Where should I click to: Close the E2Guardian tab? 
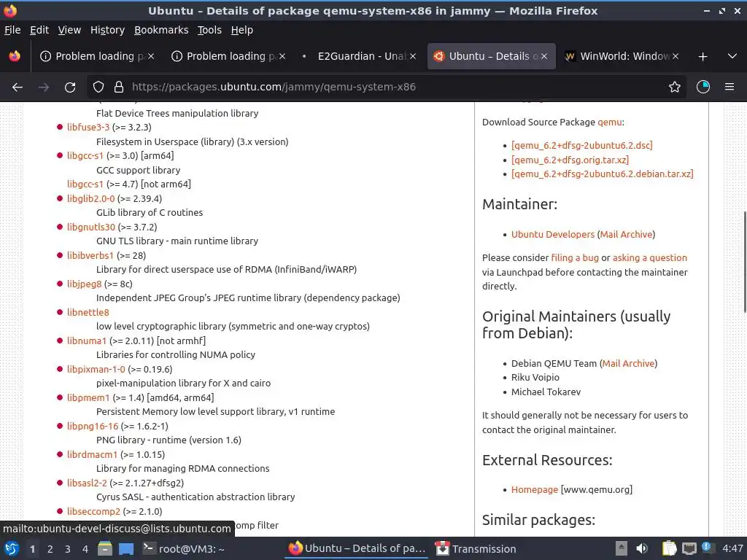point(413,56)
